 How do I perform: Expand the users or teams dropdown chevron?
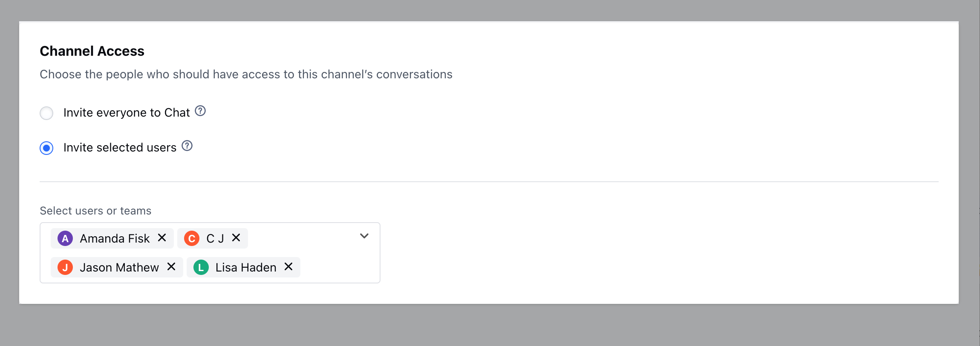(364, 236)
